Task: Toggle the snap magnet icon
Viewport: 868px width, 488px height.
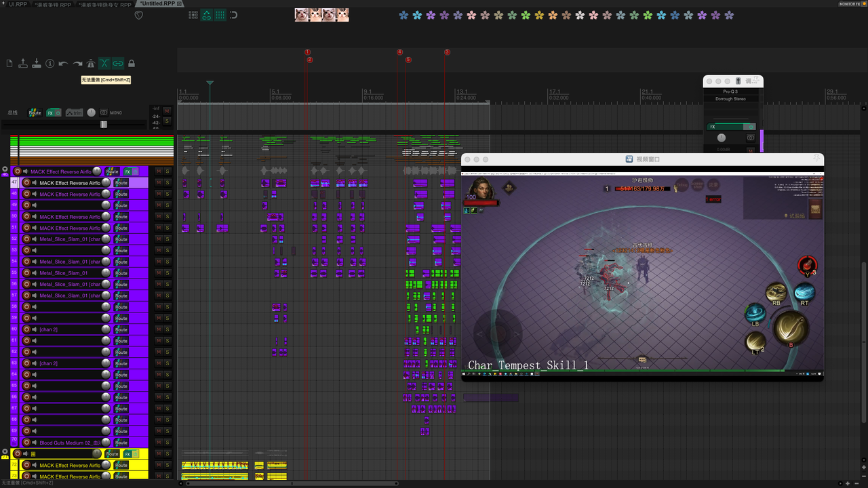Action: pyautogui.click(x=234, y=15)
